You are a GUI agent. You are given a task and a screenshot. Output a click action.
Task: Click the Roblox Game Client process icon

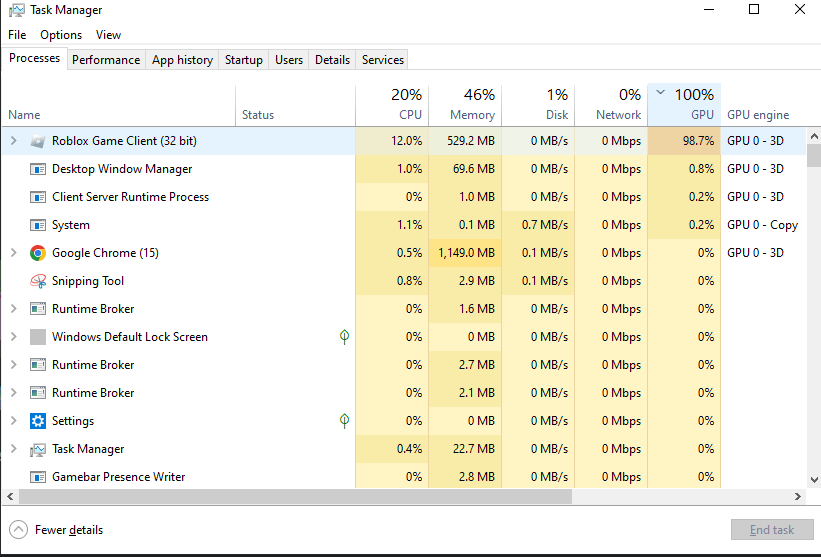[38, 141]
